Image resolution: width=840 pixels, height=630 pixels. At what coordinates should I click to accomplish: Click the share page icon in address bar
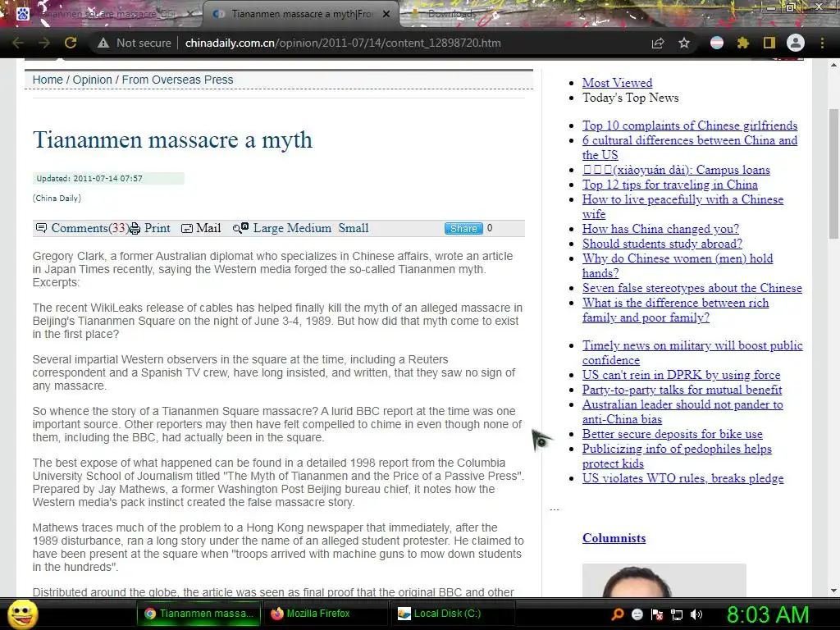[x=658, y=43]
